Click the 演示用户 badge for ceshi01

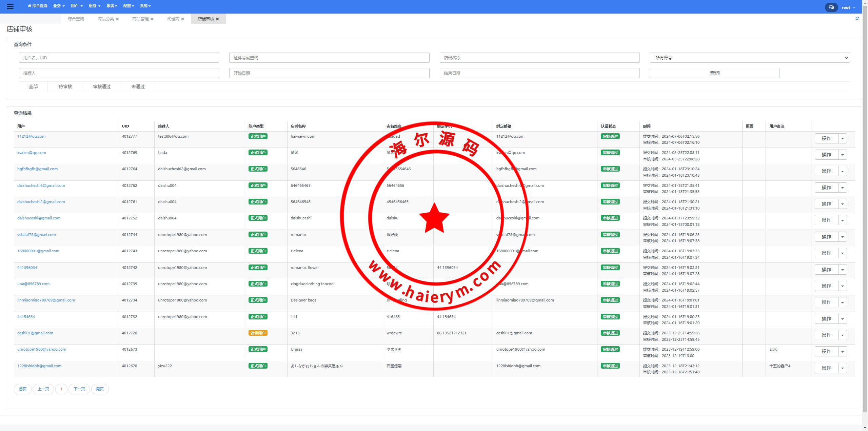point(258,333)
